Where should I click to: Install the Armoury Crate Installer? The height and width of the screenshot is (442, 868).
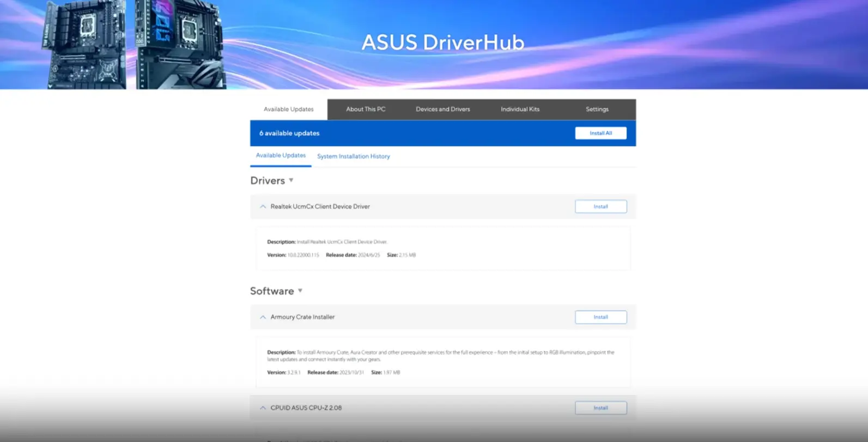[600, 317]
